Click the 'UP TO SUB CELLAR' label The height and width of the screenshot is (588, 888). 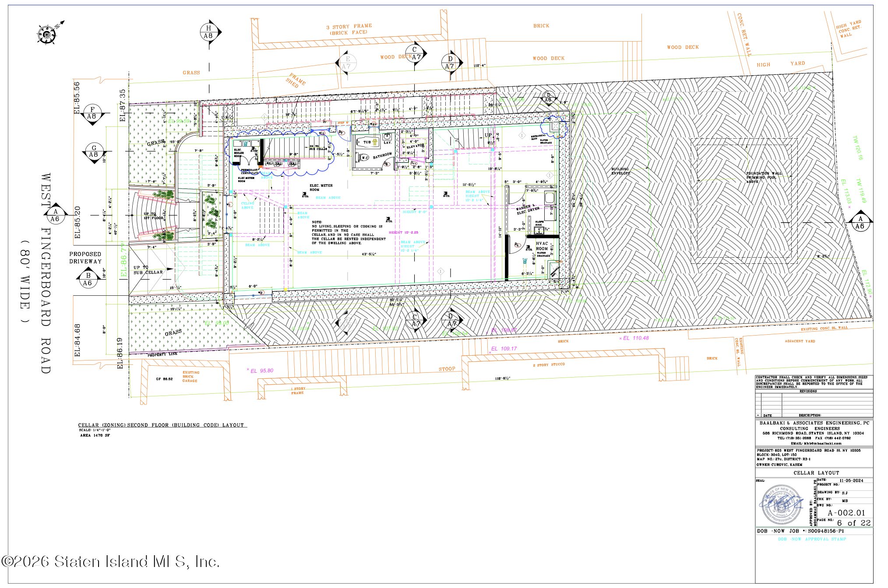coord(148,270)
